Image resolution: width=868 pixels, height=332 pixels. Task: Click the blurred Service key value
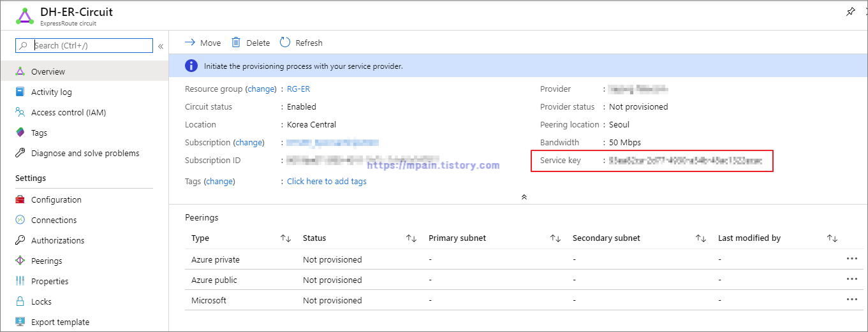685,161
